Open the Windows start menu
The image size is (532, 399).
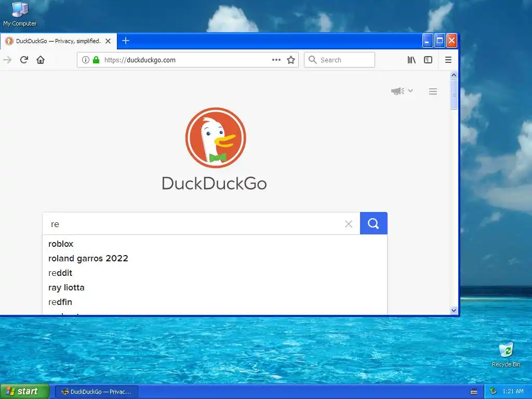(25, 392)
